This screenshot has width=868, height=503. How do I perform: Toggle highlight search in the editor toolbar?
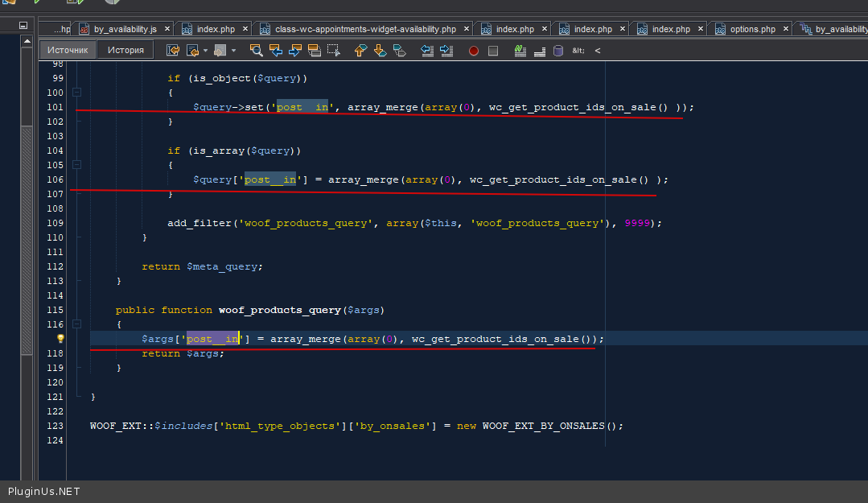[x=314, y=51]
